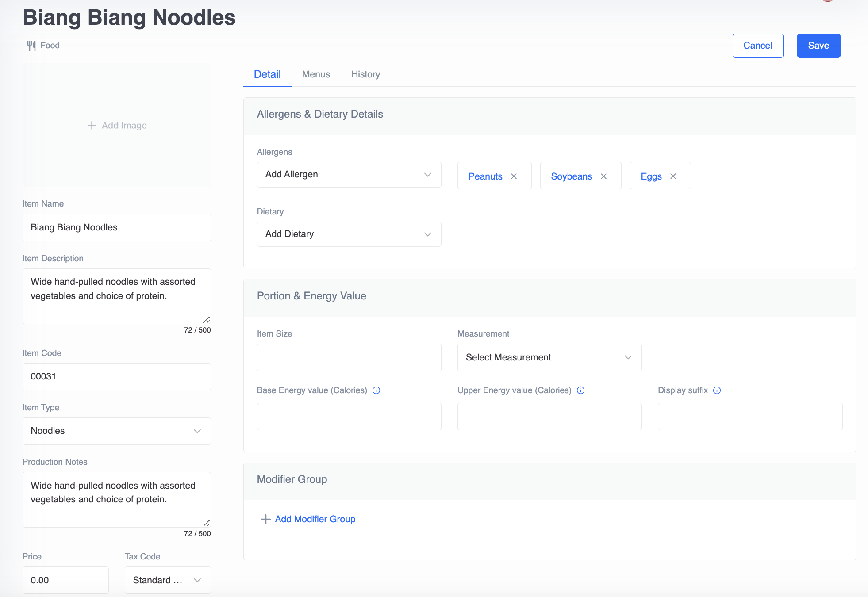868x597 pixels.
Task: Focus the Base Energy value input
Action: pos(349,417)
